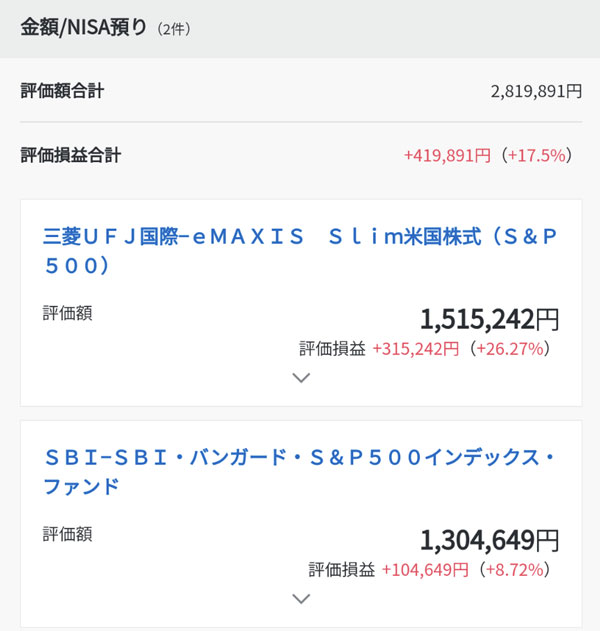600x631 pixels.
Task: Click the +26.27% gain percentage
Action: pos(513,349)
